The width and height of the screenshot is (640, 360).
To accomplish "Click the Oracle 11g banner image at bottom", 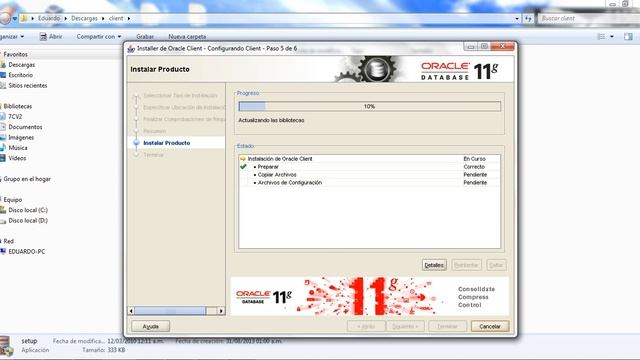I will click(x=370, y=296).
